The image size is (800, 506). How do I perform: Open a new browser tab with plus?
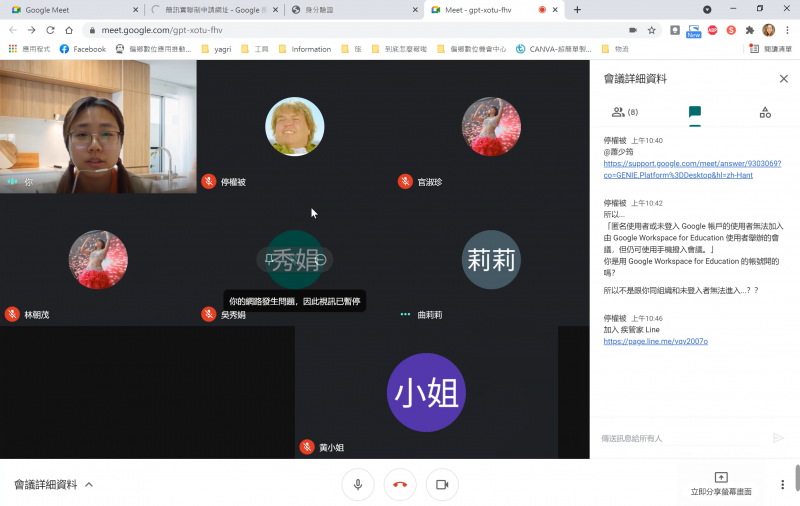(577, 10)
